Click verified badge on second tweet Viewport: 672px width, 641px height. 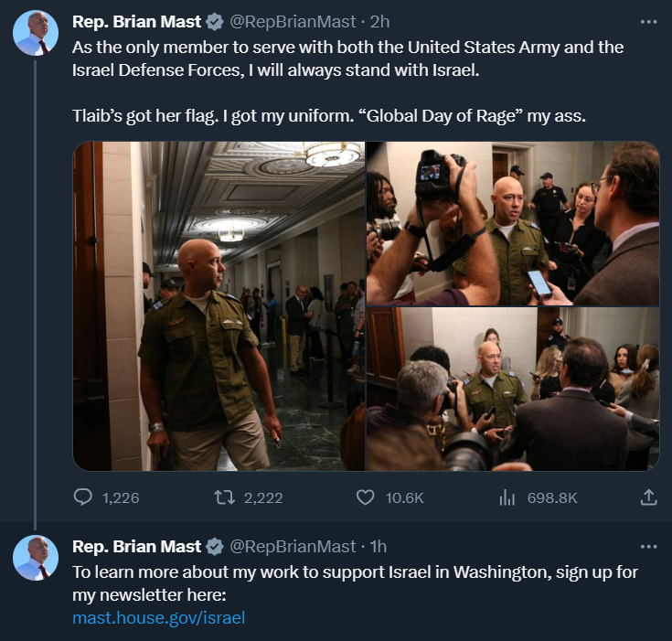tap(215, 547)
